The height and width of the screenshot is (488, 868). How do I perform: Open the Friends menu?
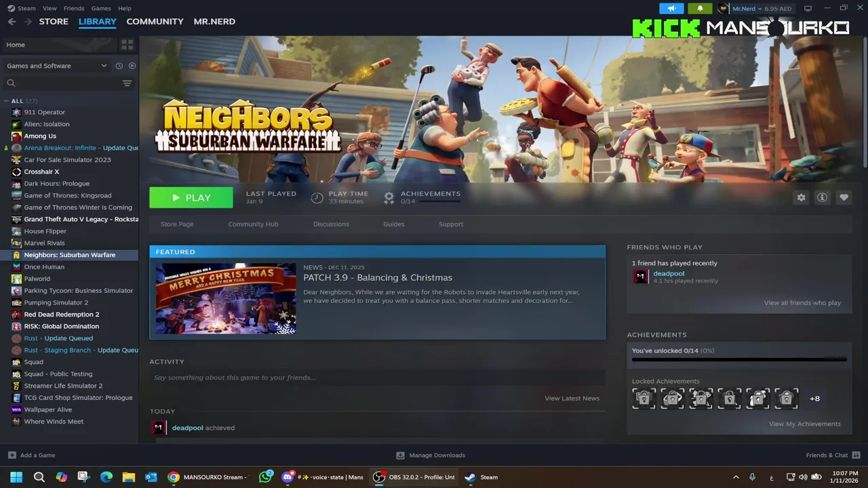pyautogui.click(x=74, y=8)
